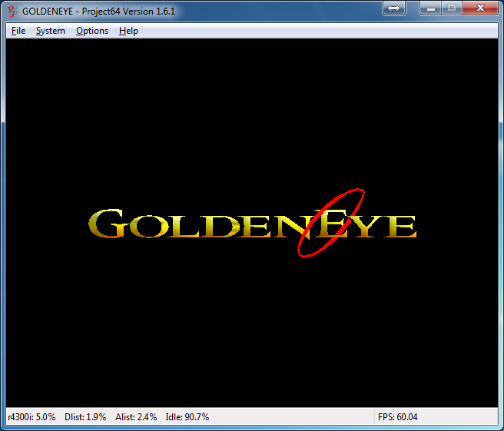
Task: Click the Dlist: 1.9% status entry
Action: (85, 417)
